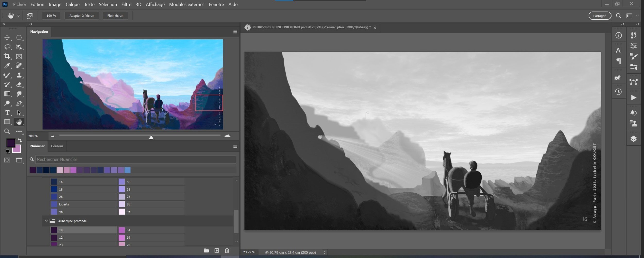This screenshot has width=644, height=258.
Task: Open the Navigation panel options menu
Action: (235, 32)
